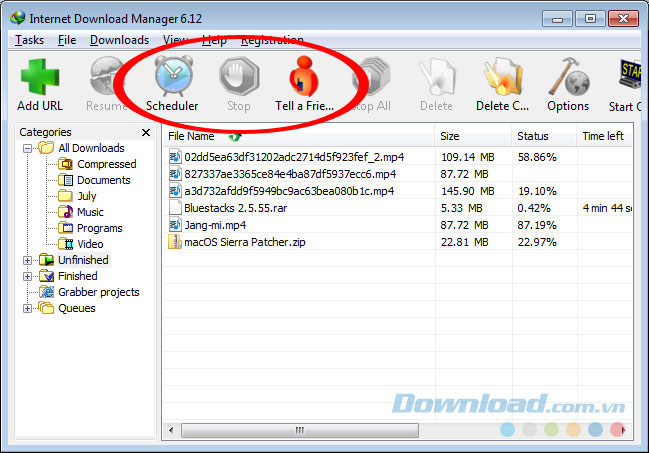Collapse the All Downloads tree node
The image size is (649, 453).
tap(27, 148)
